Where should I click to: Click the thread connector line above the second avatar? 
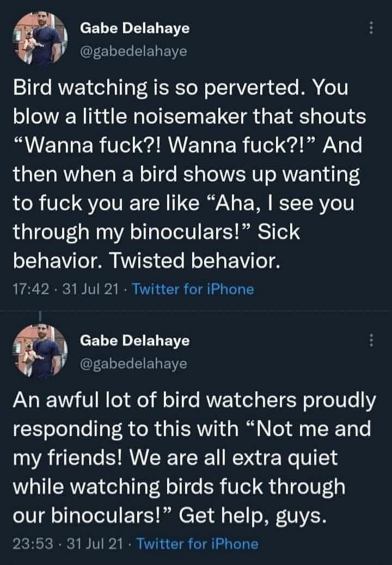[x=40, y=318]
